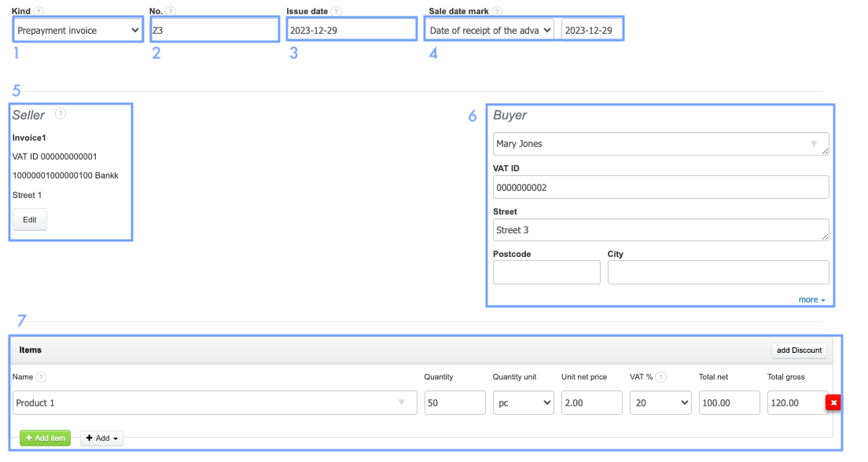Open the Sale date mark dropdown
The height and width of the screenshot is (462, 868).
point(490,31)
